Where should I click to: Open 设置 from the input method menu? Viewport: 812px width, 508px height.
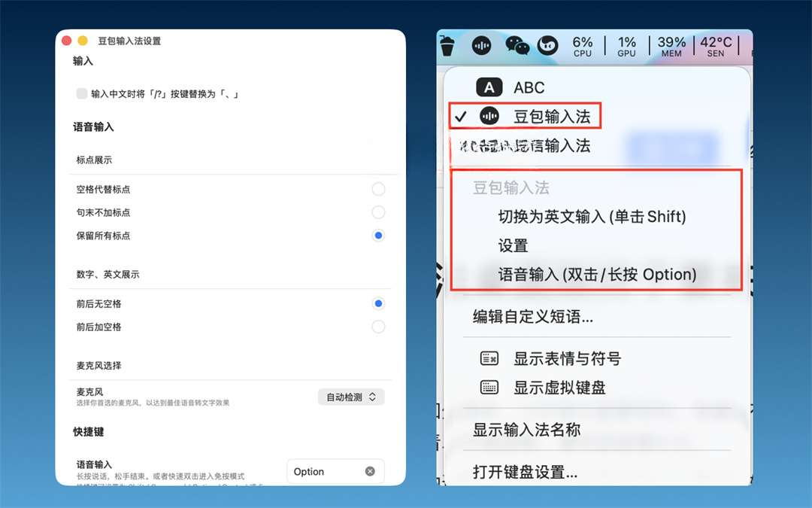pyautogui.click(x=513, y=245)
